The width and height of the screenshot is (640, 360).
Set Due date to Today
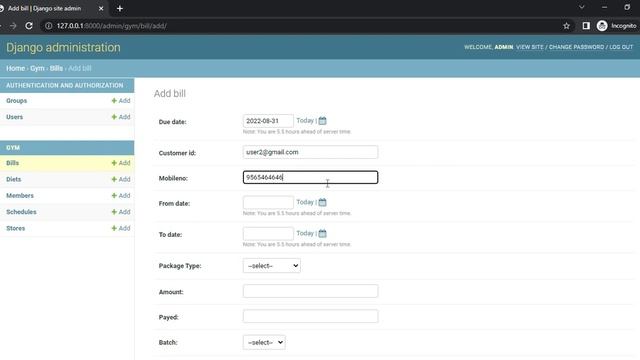point(305,120)
